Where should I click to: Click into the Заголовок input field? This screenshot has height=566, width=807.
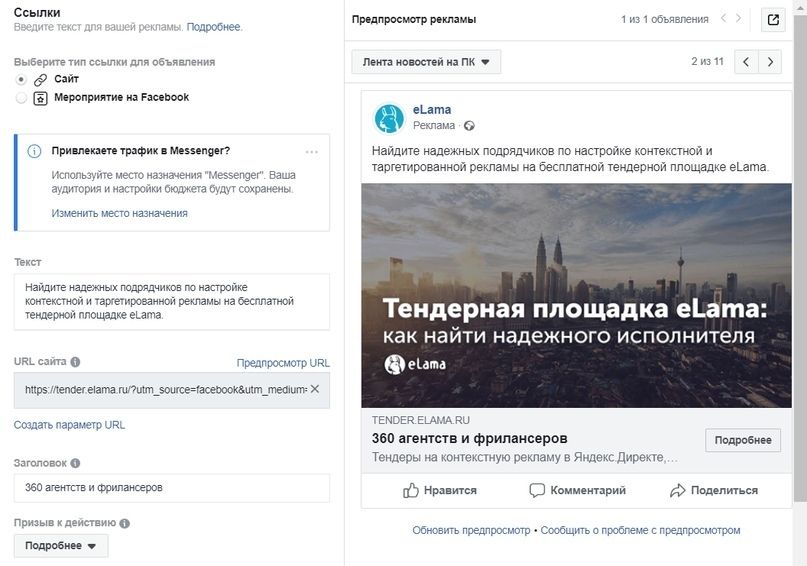[x=172, y=488]
